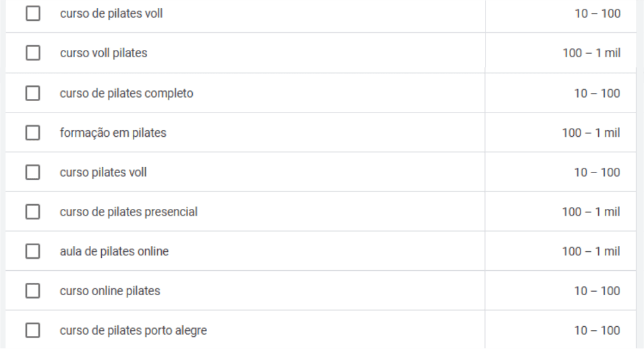
Task: Select the curso voll pilates checkbox
Action: [x=32, y=53]
